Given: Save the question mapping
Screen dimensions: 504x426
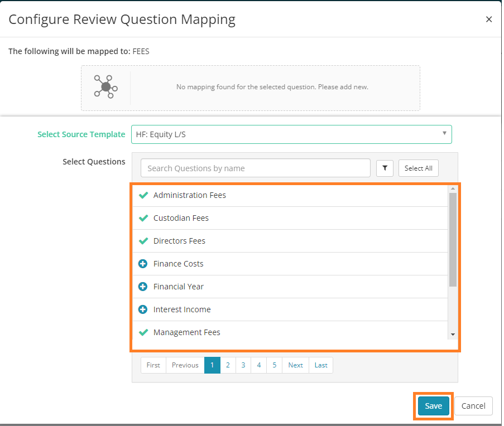Looking at the screenshot, I should pos(433,406).
